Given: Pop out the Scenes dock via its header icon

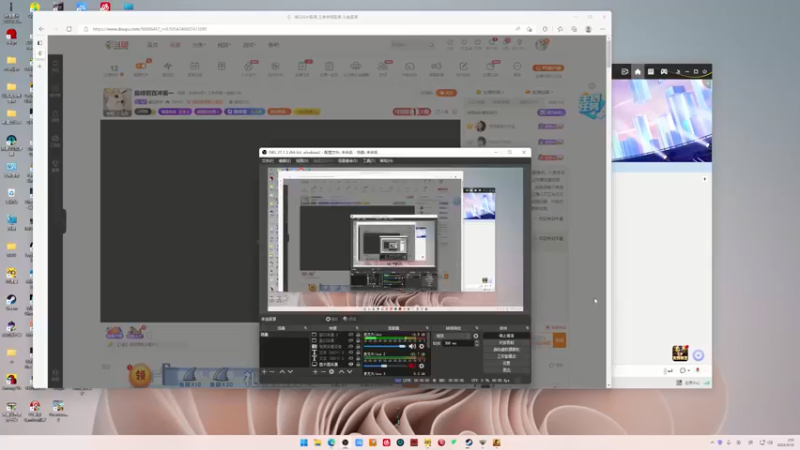Looking at the screenshot, I should (x=305, y=328).
